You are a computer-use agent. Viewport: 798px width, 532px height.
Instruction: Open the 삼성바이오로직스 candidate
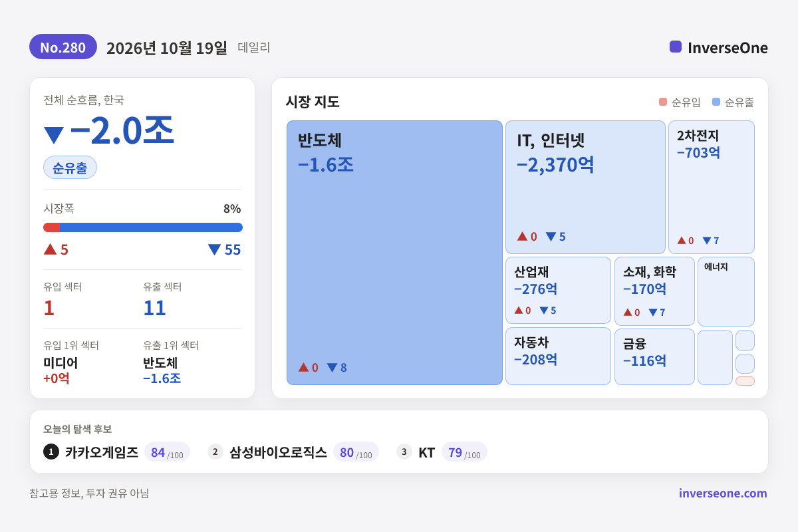tap(278, 452)
